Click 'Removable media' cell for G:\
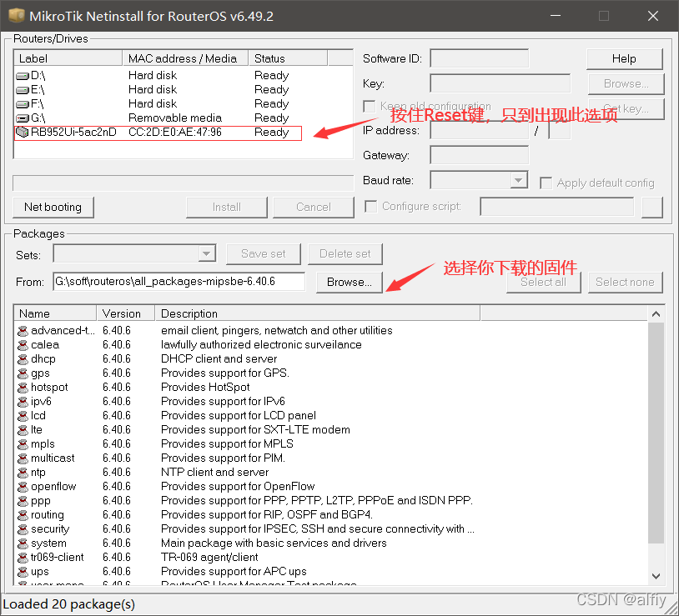 175,118
